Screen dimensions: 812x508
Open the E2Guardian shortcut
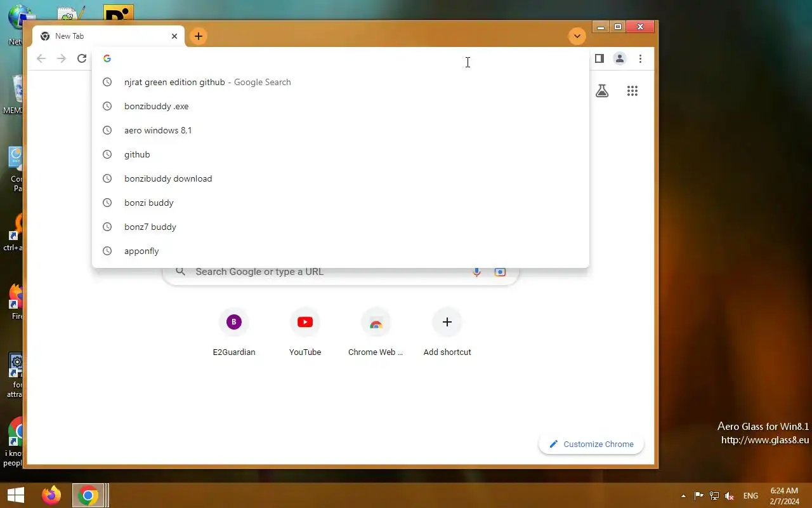[x=234, y=333]
